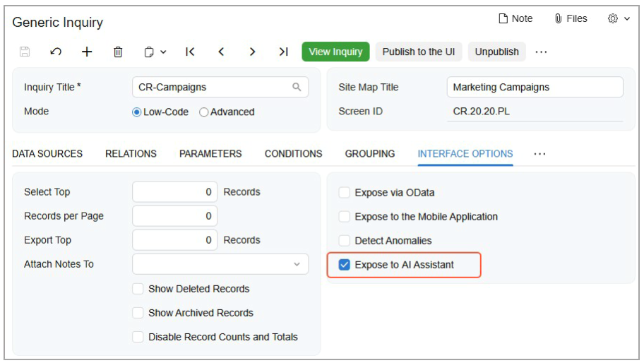The height and width of the screenshot is (363, 644).
Task: Check Show Deleted Records box
Action: (x=138, y=289)
